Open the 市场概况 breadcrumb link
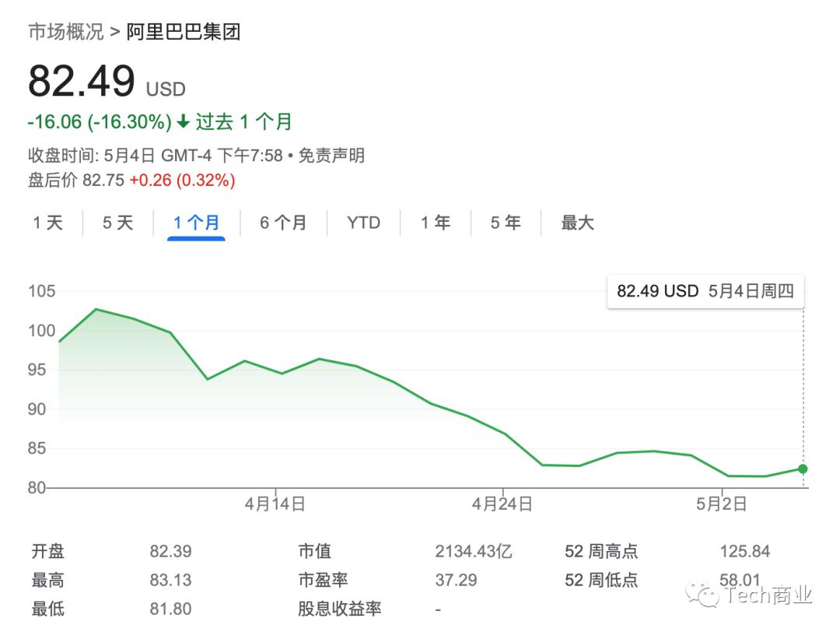The image size is (840, 632). click(66, 32)
